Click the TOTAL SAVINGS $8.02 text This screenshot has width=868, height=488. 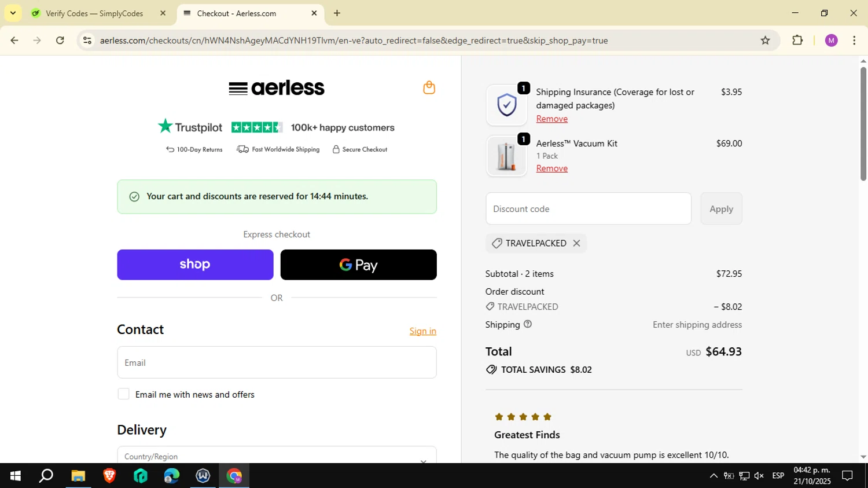click(x=546, y=370)
